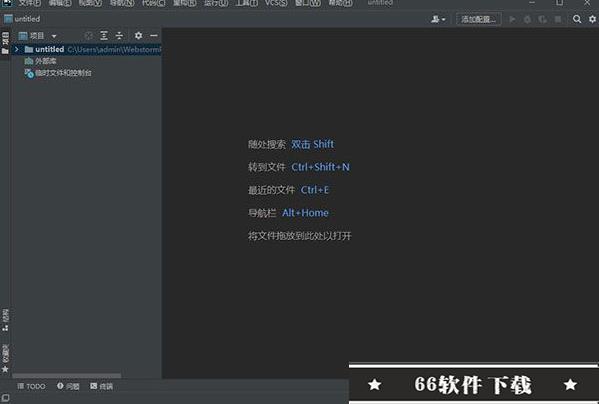The width and height of the screenshot is (599, 404).
Task: Click the Run play icon
Action: [x=512, y=19]
